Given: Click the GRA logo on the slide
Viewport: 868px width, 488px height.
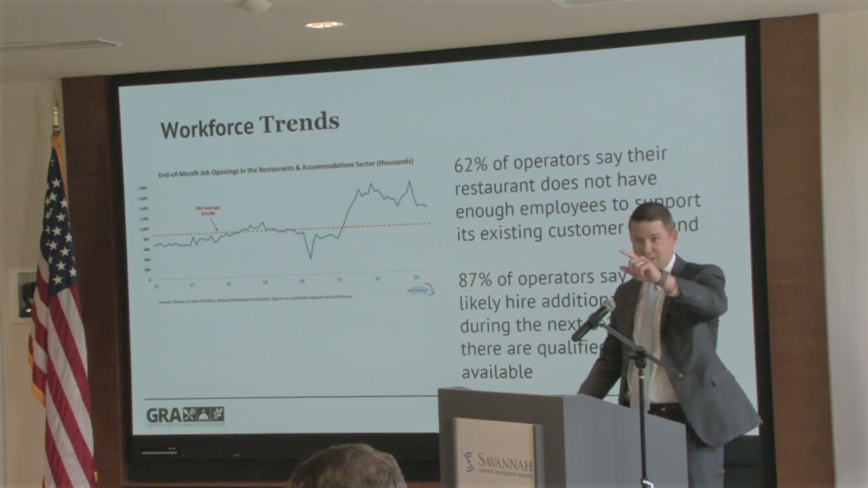Looking at the screenshot, I should point(185,415).
